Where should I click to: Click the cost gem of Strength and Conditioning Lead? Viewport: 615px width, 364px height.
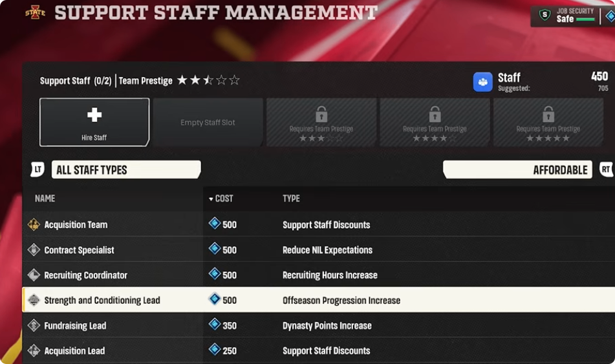tap(215, 299)
